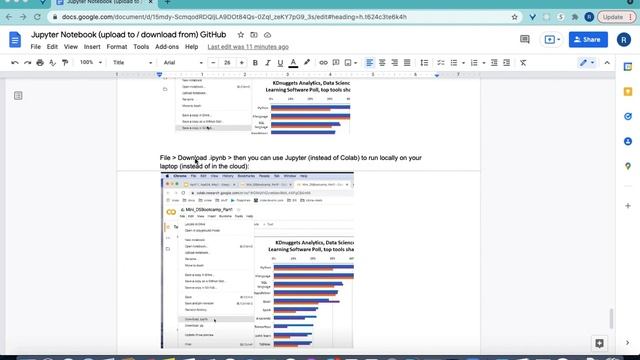640x360 pixels.
Task: Insert a bulleted list
Action: tap(454, 63)
